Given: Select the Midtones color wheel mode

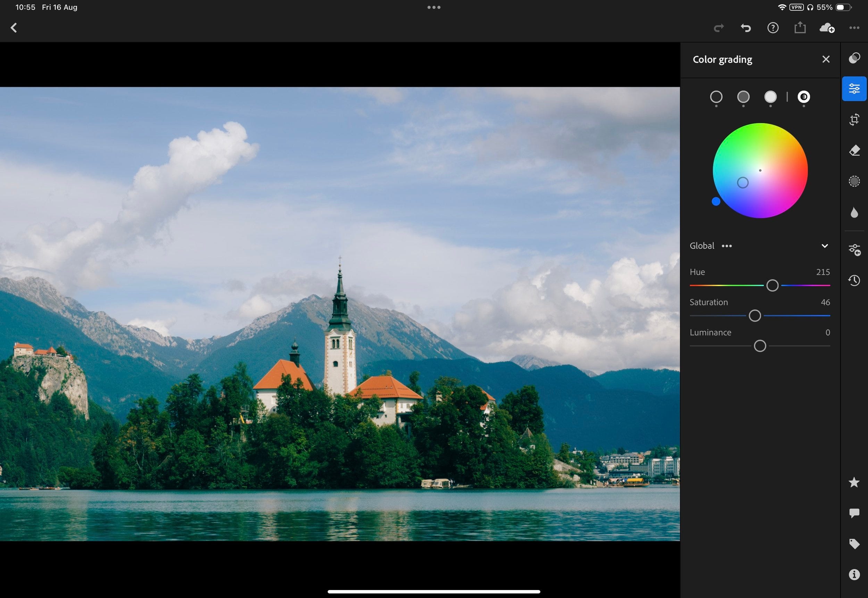Looking at the screenshot, I should (x=743, y=97).
